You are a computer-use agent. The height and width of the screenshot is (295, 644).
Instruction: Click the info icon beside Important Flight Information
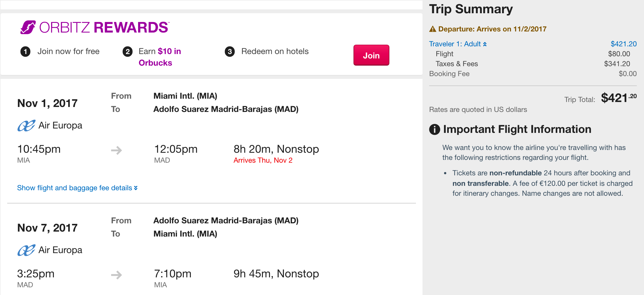coord(435,129)
